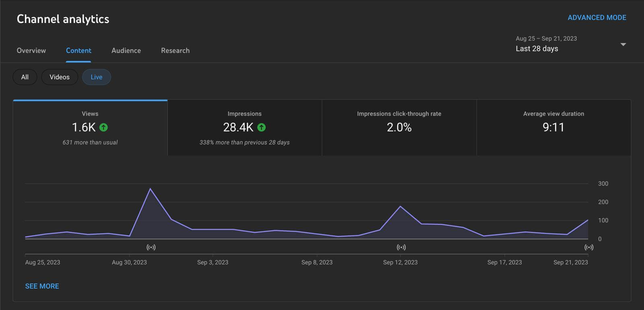Select the Content tab
The width and height of the screenshot is (644, 310).
coord(78,50)
